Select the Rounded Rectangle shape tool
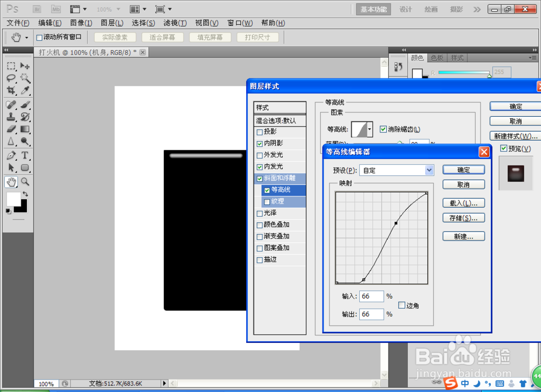Viewport: 541px width, 392px height. click(25, 168)
